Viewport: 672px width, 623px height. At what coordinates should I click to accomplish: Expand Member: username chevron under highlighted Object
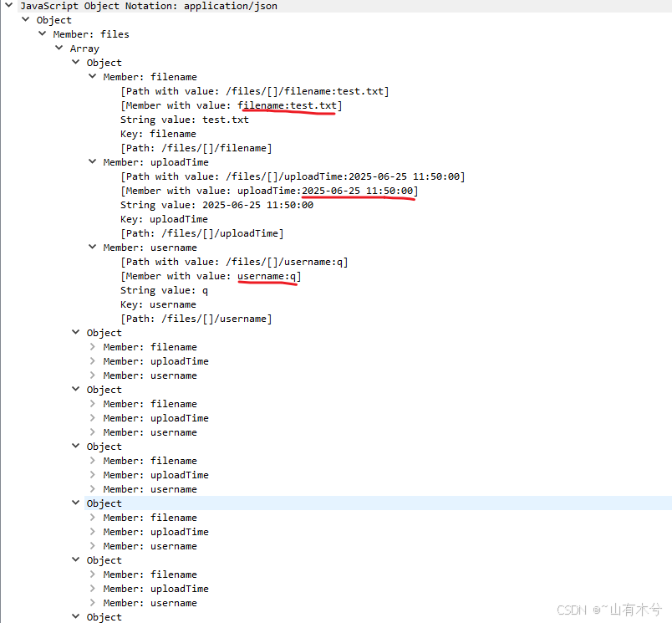tap(92, 546)
